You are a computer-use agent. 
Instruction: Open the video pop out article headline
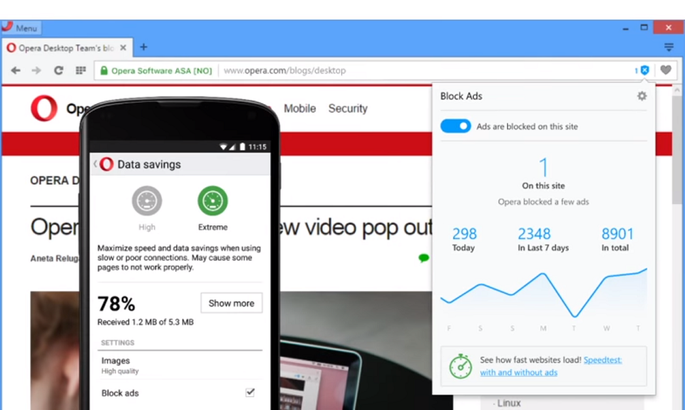232,227
